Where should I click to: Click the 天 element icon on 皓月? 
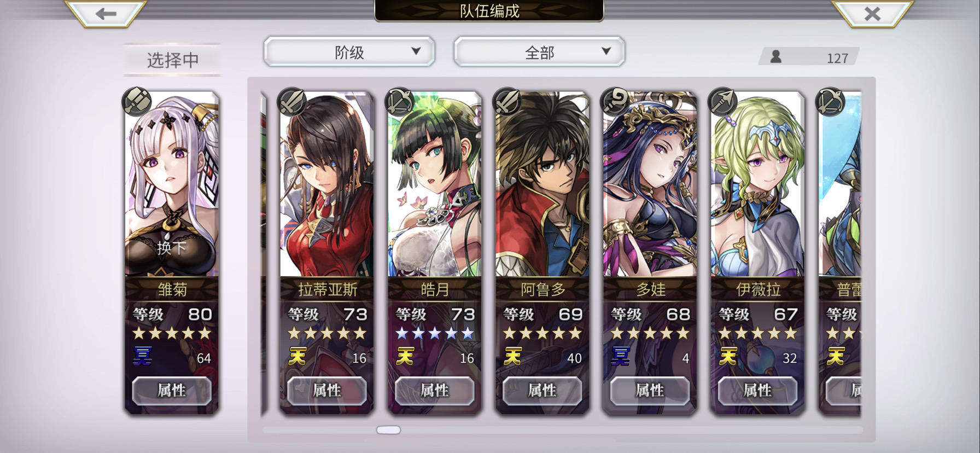405,357
